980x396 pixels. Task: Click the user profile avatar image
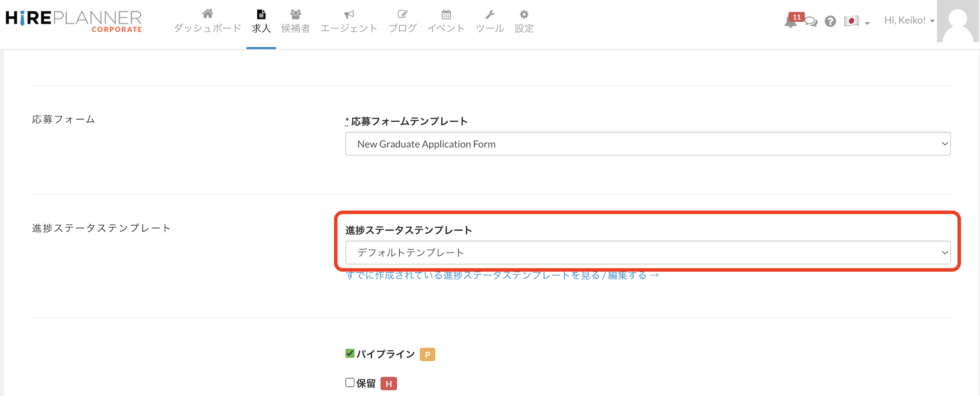(957, 21)
